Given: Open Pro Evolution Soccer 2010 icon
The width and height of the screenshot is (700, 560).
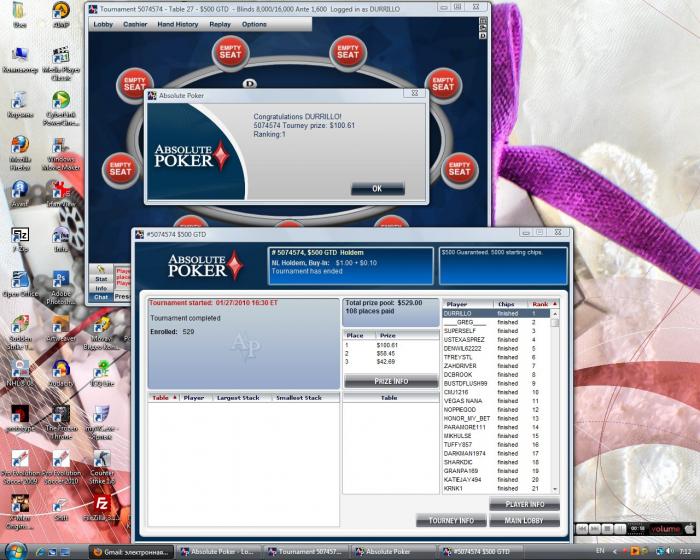Looking at the screenshot, I should (61, 467).
